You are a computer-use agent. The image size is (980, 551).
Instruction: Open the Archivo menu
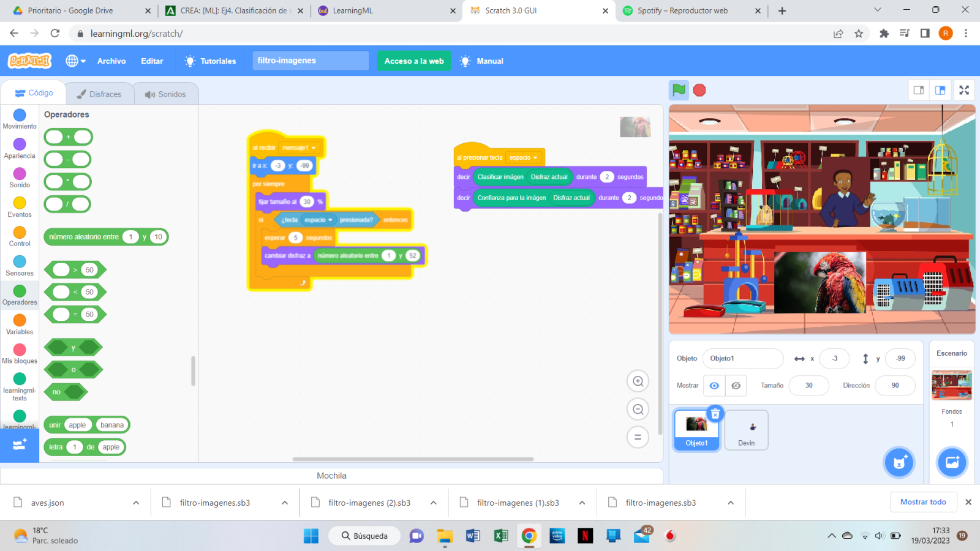111,61
